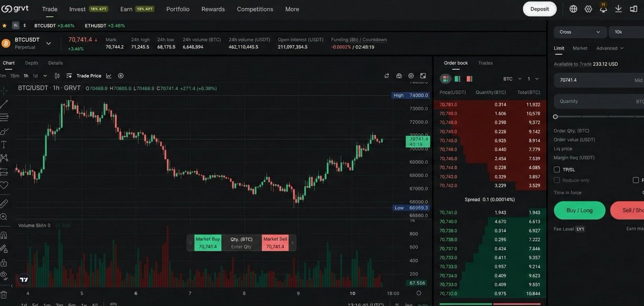Open the Portfolio page

tap(178, 9)
